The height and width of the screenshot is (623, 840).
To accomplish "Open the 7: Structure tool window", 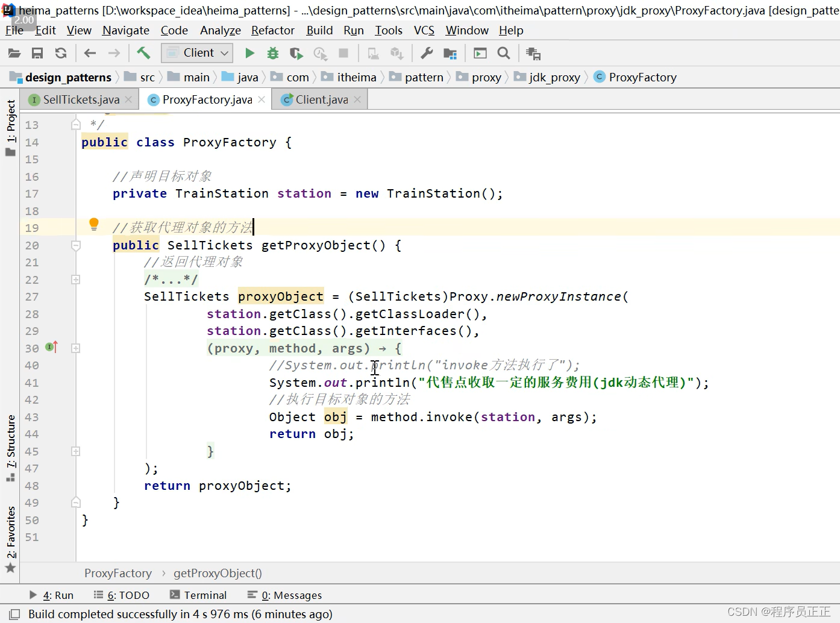I will (x=10, y=448).
